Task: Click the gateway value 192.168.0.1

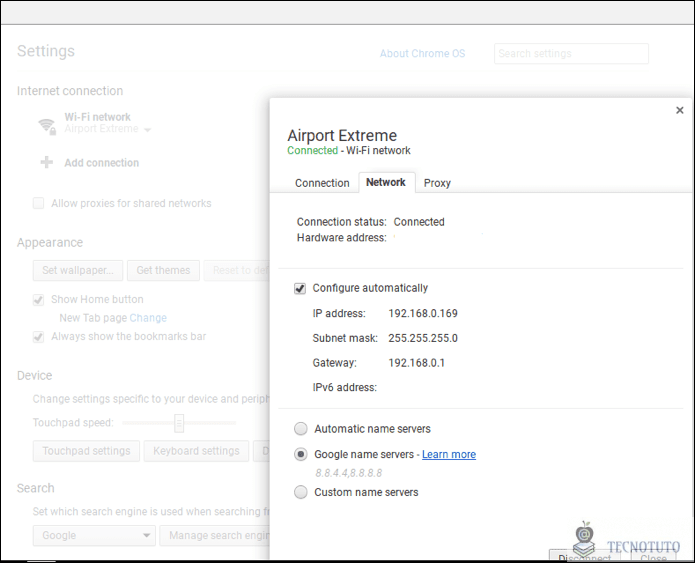Action: tap(416, 363)
